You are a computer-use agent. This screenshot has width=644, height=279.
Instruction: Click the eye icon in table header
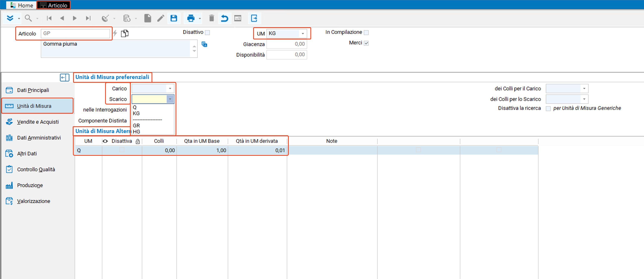(x=105, y=141)
